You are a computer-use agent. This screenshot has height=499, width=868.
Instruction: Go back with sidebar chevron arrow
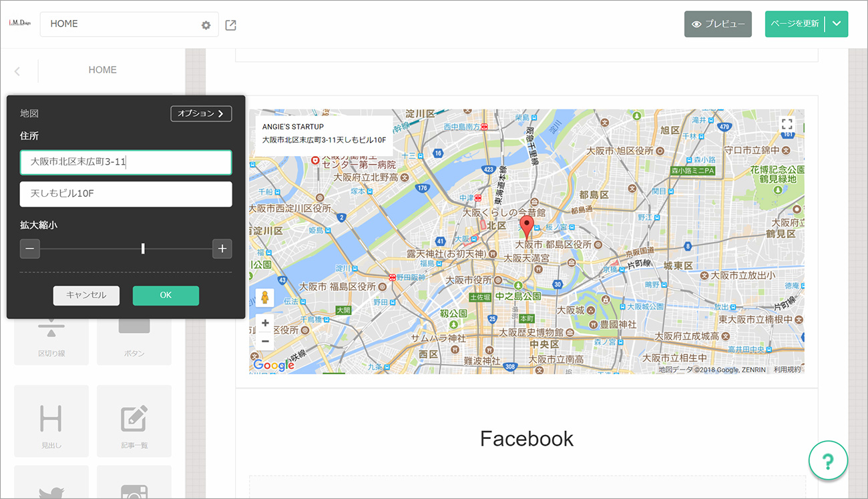(17, 71)
